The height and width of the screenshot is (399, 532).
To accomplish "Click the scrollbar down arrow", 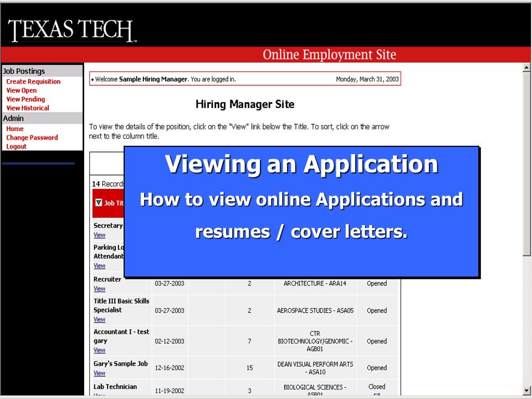I will tap(526, 391).
